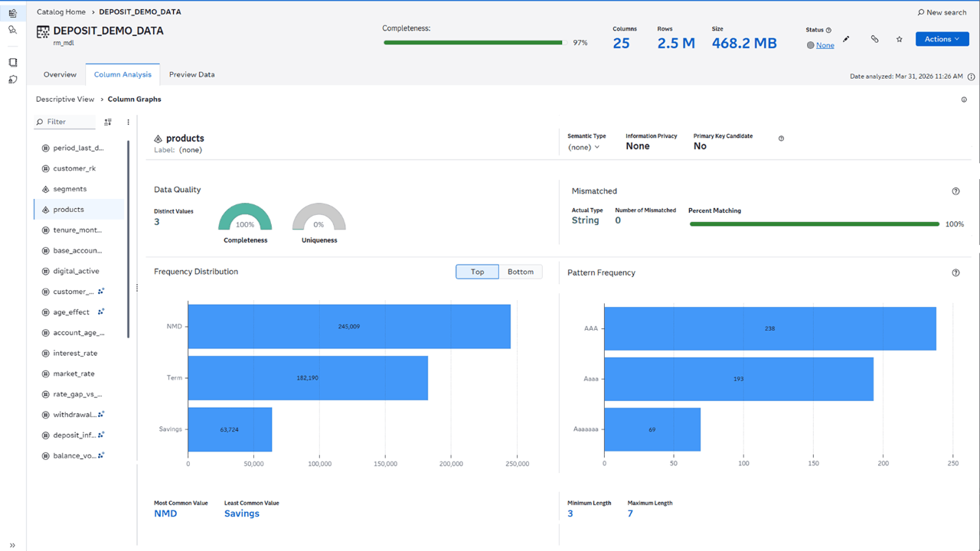Viewport: 980px width, 551px height.
Task: Open the sort options icon beside the Filter box
Action: [x=107, y=122]
